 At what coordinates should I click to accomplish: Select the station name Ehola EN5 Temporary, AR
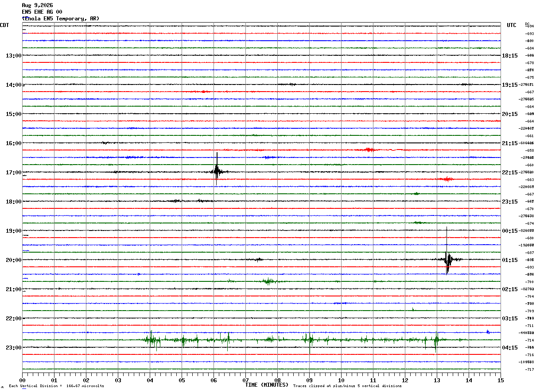61,19
